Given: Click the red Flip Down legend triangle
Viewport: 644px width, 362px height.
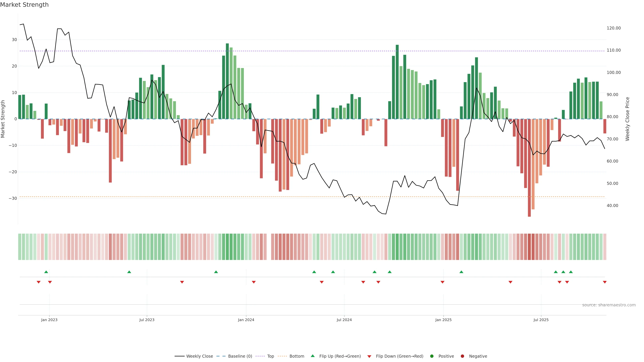Looking at the screenshot, I should click(369, 356).
